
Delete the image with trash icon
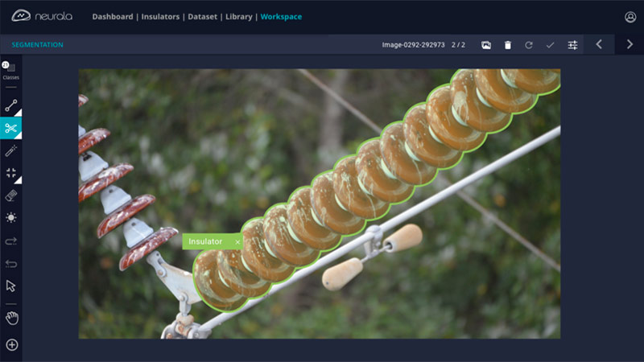507,45
